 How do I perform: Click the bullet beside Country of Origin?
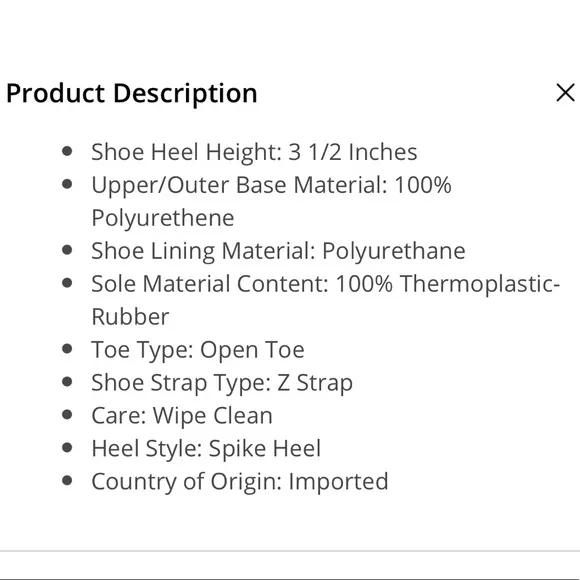coord(67,480)
